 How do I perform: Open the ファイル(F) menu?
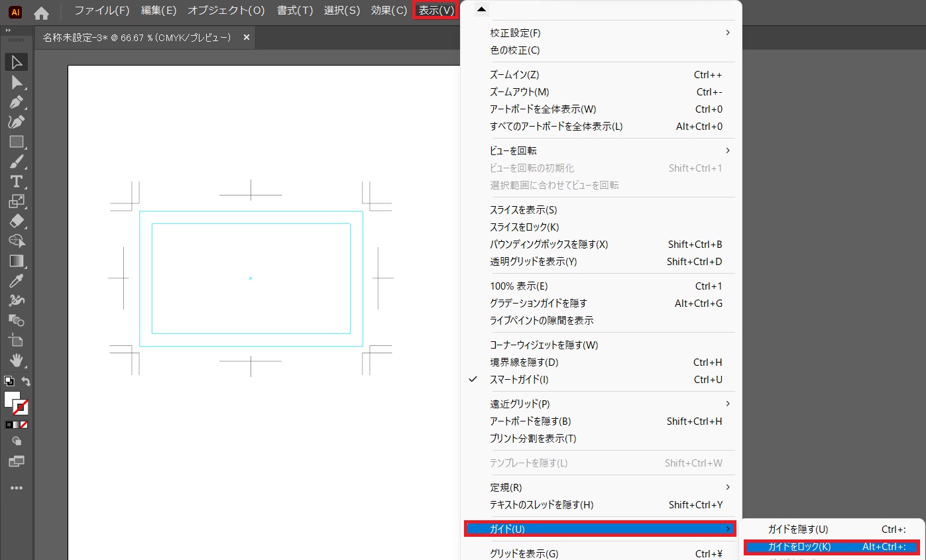click(x=101, y=11)
